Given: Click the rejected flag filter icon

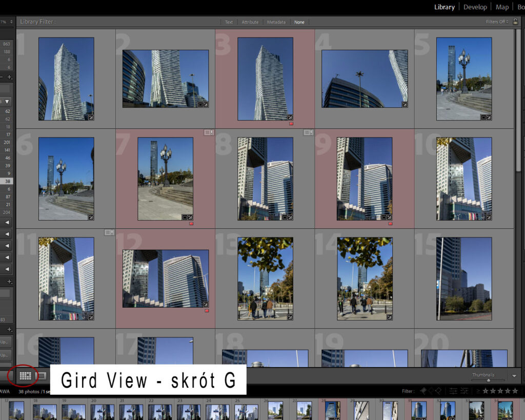Looking at the screenshot, I should 439,391.
